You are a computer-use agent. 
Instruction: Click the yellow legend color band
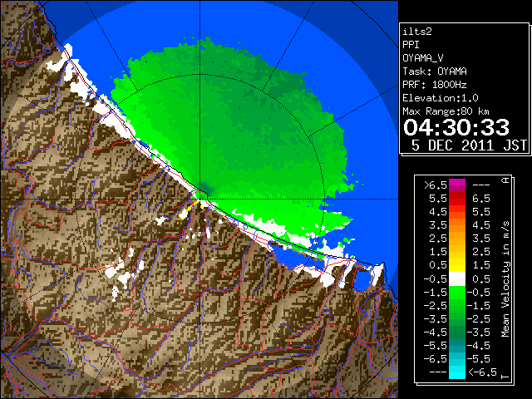[457, 264]
